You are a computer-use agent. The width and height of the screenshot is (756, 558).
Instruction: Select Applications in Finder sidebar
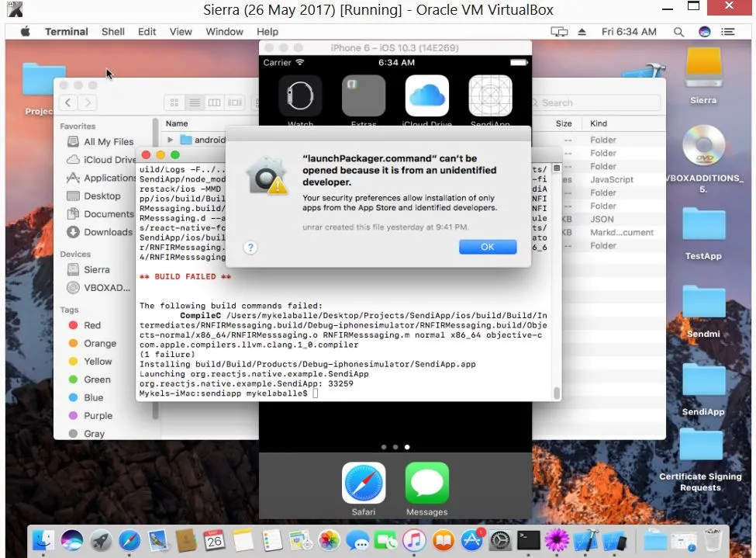click(101, 178)
